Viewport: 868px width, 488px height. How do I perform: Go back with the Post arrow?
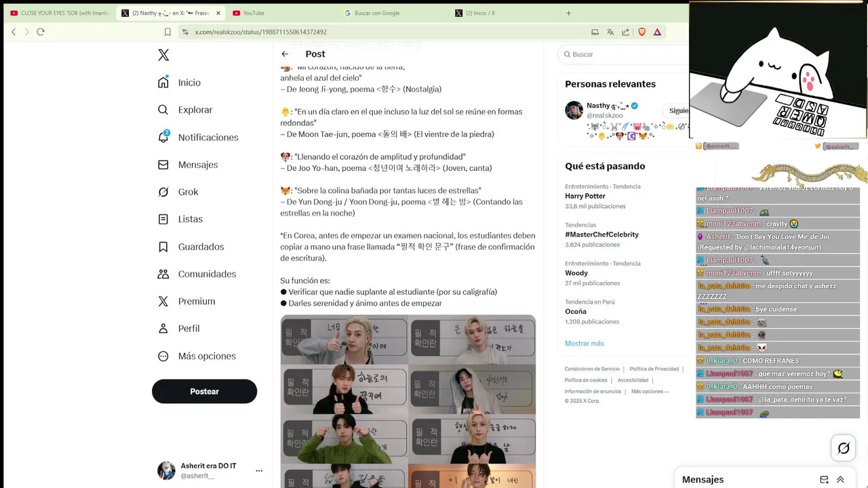285,54
